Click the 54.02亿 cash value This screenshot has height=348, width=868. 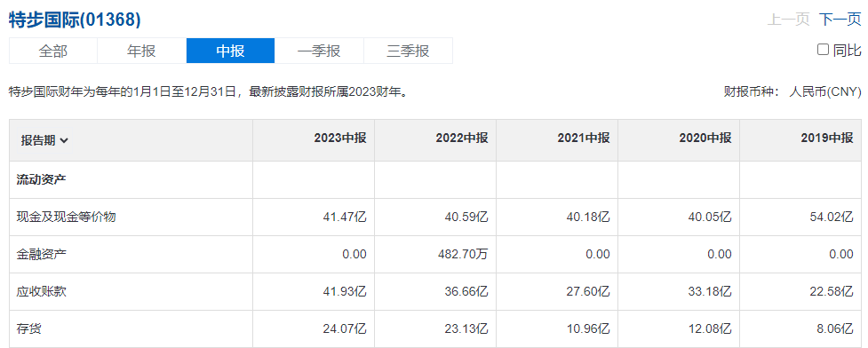pyautogui.click(x=832, y=217)
